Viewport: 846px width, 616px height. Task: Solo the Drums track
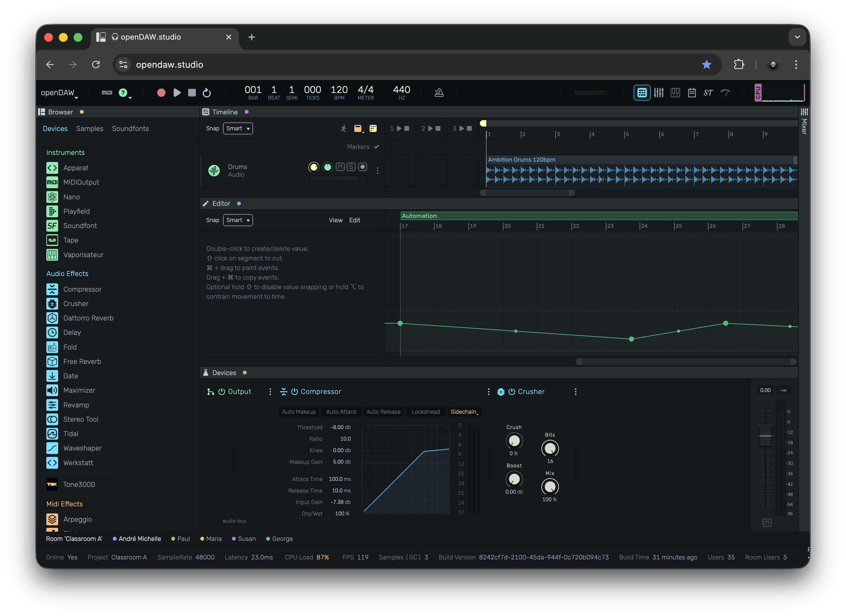tap(351, 167)
